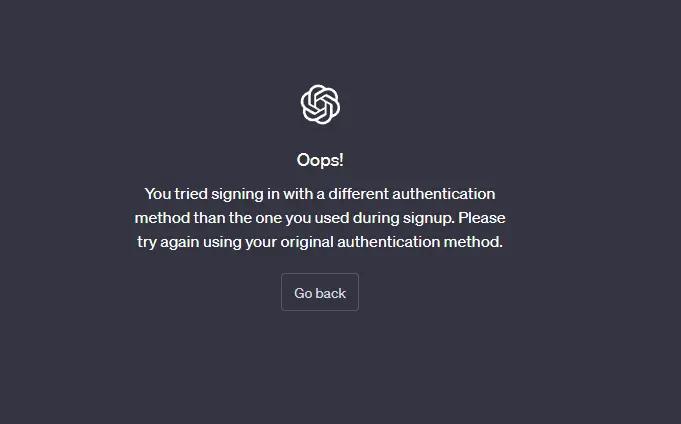The width and height of the screenshot is (681, 424).
Task: Click the OpenAI logo icon
Action: [320, 104]
